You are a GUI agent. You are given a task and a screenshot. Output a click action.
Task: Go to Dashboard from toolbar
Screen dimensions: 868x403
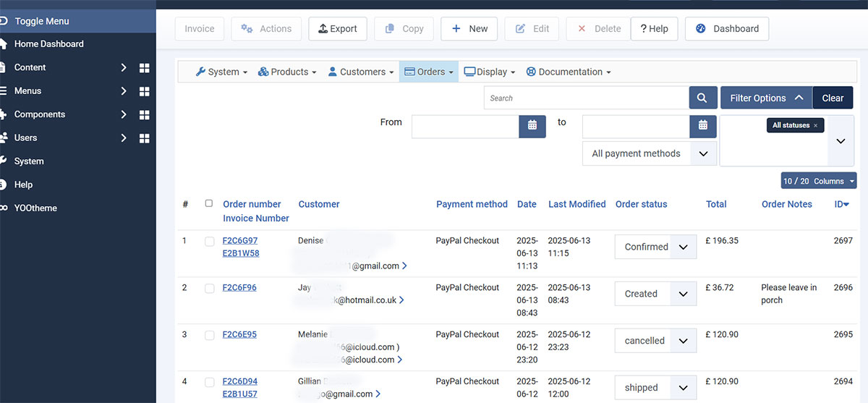pos(727,29)
